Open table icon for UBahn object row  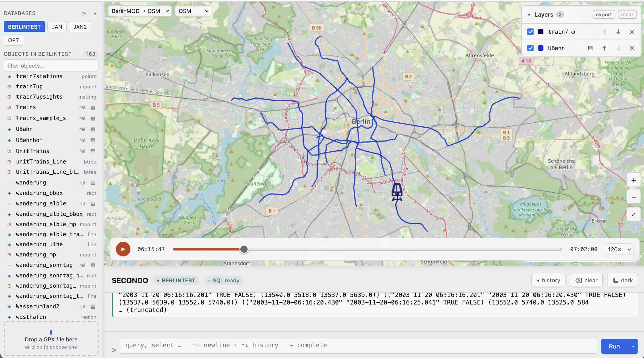pos(93,129)
